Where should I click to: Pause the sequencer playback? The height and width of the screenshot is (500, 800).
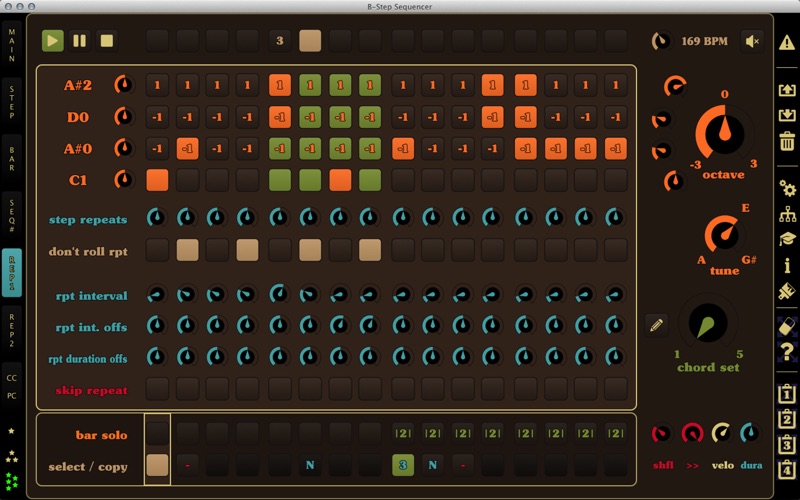coord(80,41)
